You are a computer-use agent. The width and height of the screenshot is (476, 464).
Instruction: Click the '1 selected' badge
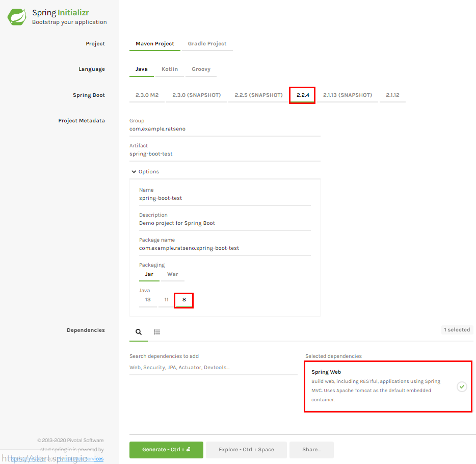click(x=457, y=330)
